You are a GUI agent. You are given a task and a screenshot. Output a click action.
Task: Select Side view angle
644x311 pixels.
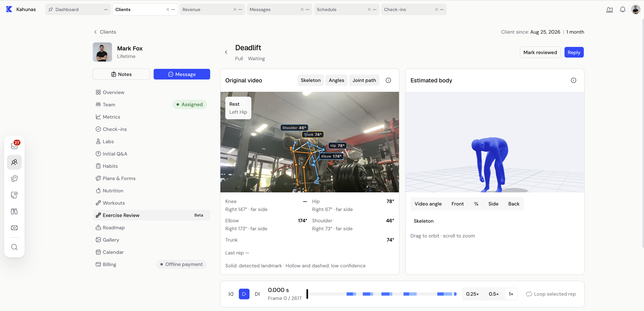(x=493, y=204)
